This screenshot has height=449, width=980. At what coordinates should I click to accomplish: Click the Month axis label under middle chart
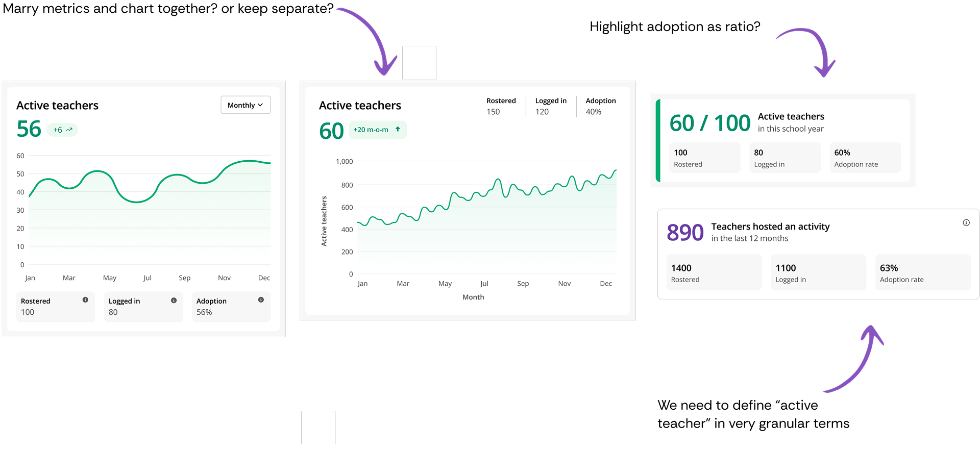point(473,297)
